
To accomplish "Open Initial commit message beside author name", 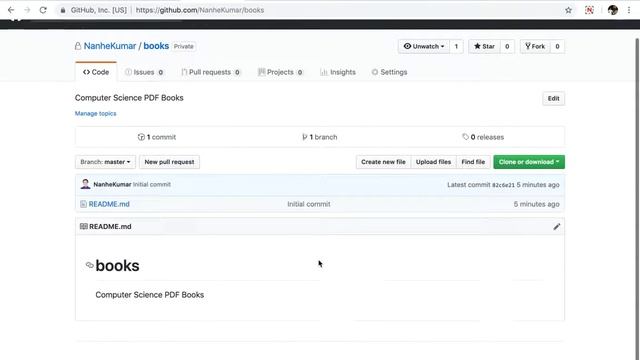I will coord(152,184).
